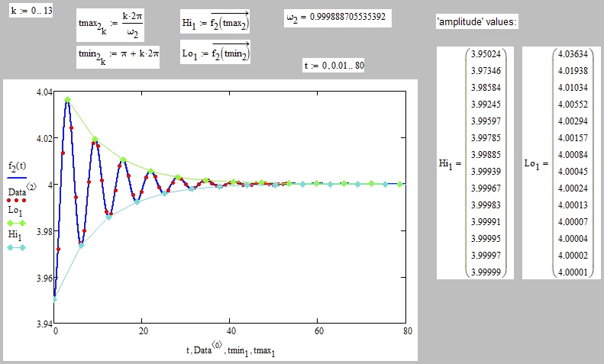Click the first green diamond peak marker
Viewport: 604px width, 364px height.
(x=68, y=100)
